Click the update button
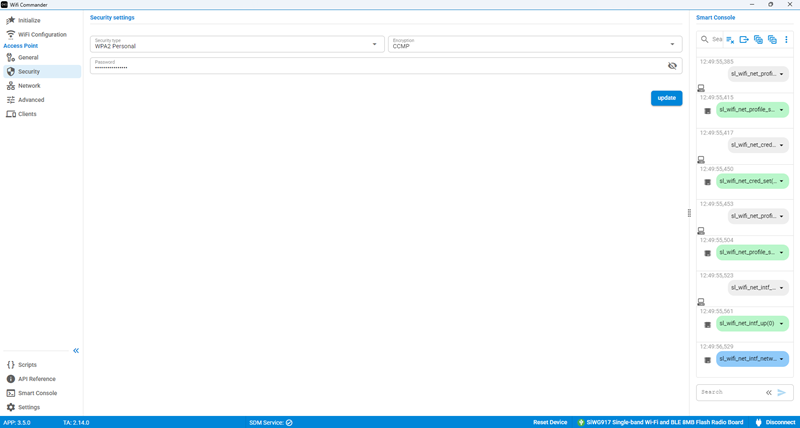 coord(666,98)
